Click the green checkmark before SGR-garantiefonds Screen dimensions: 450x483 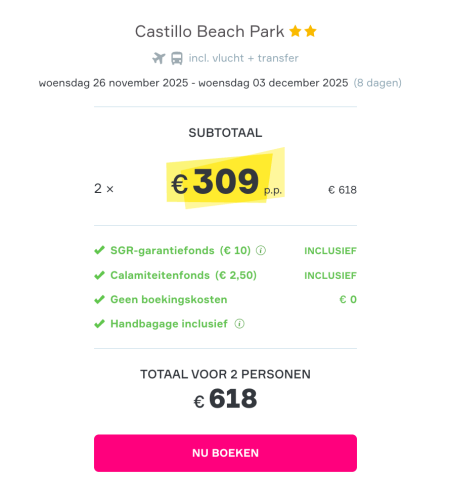[99, 250]
